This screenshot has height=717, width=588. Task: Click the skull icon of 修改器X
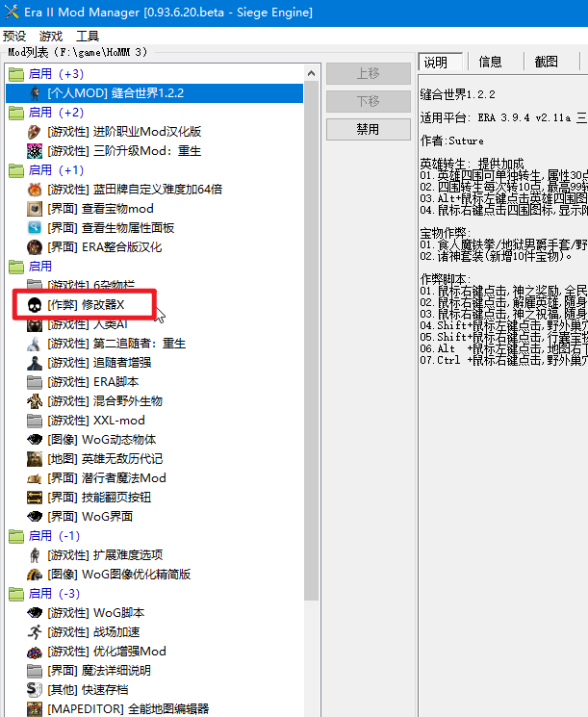pos(35,305)
